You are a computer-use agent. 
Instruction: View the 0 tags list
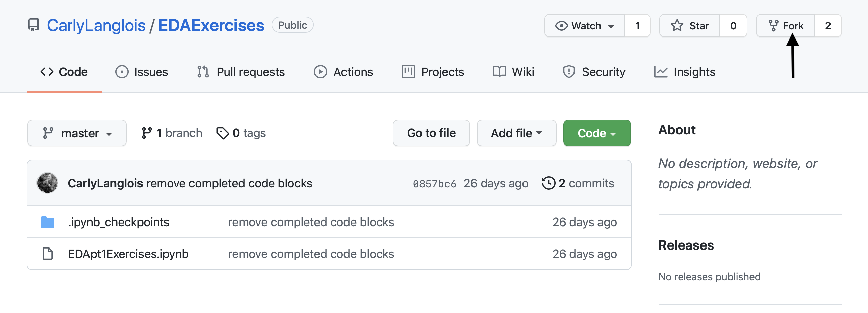pos(241,133)
